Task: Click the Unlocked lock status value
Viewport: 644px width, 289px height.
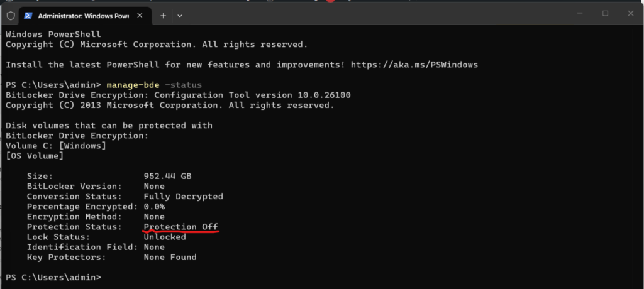Action: pos(165,237)
